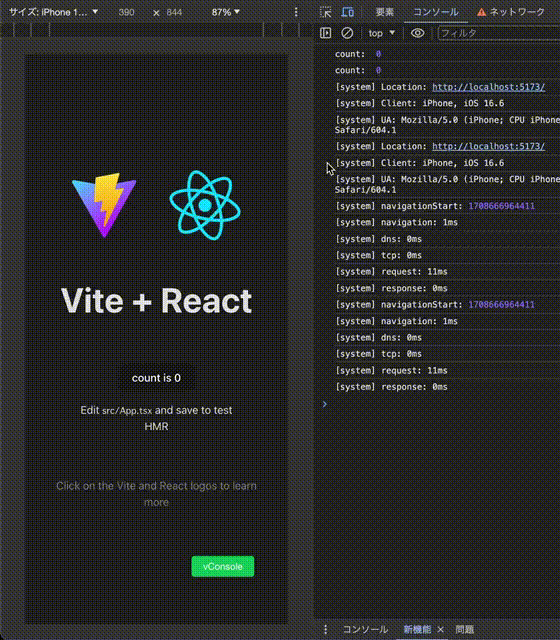Open the console sidebar panel icon
This screenshot has height=640, width=560.
325,33
